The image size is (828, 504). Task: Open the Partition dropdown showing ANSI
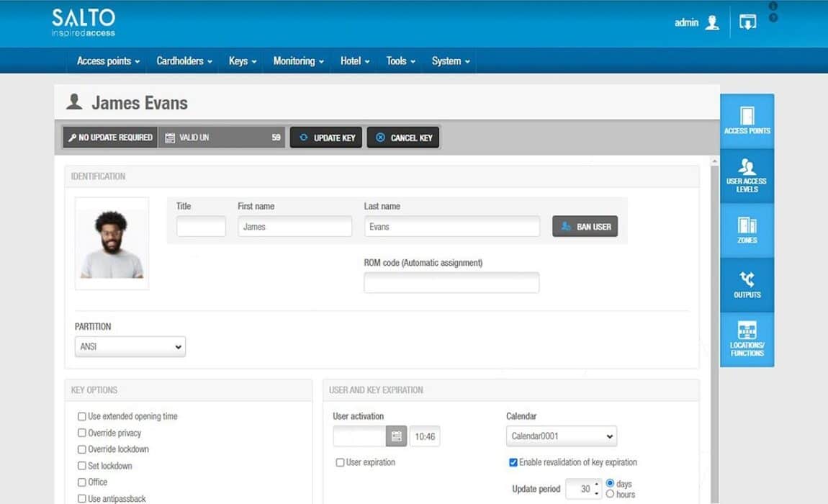pyautogui.click(x=130, y=346)
